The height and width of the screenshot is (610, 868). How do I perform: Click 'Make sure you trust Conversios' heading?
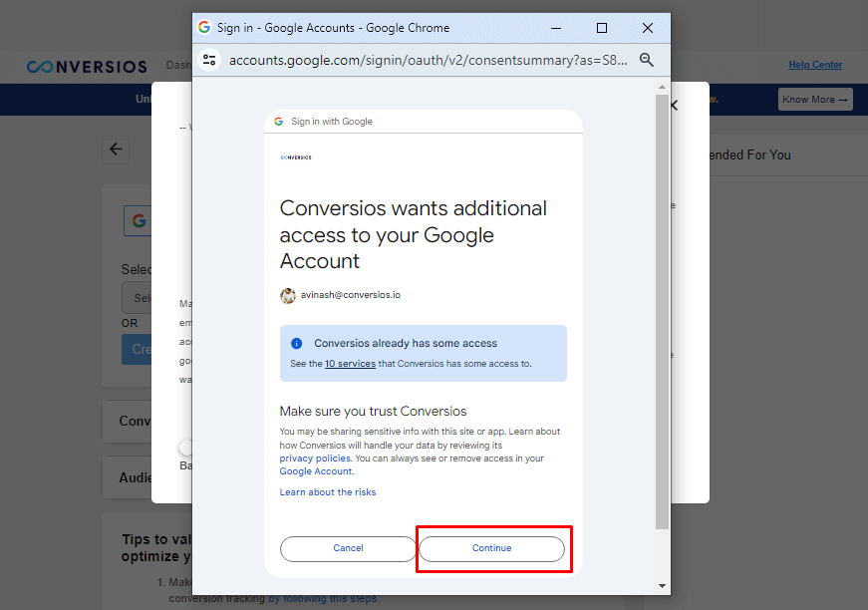(x=373, y=412)
